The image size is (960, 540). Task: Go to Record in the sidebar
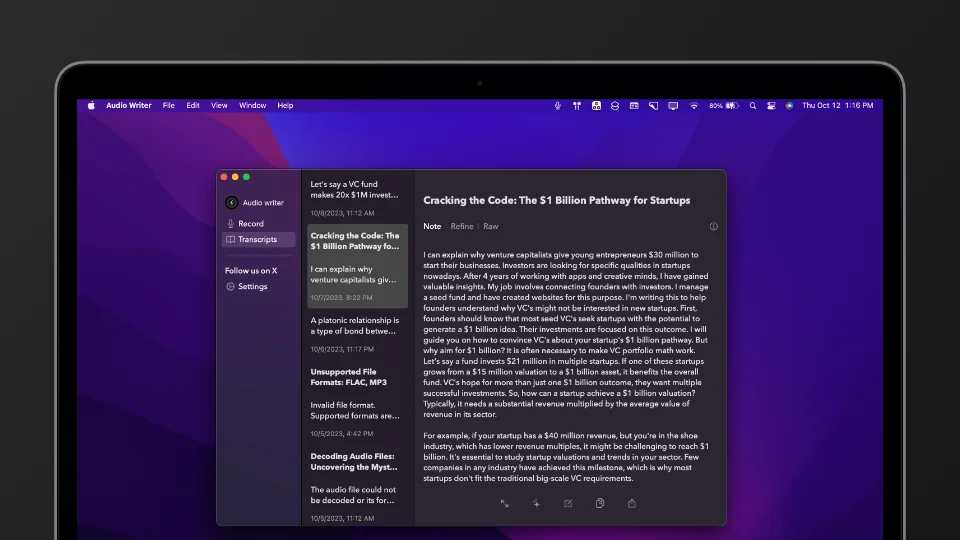[x=258, y=223]
